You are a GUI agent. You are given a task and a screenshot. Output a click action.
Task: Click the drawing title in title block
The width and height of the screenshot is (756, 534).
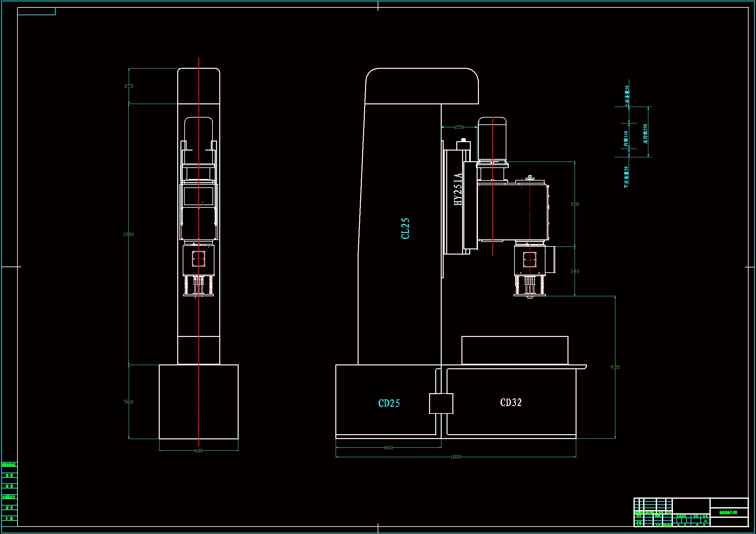click(728, 512)
